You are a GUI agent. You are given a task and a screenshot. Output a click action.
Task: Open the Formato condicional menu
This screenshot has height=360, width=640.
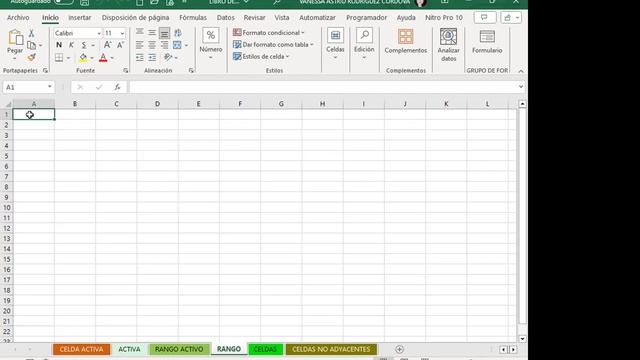tap(269, 33)
